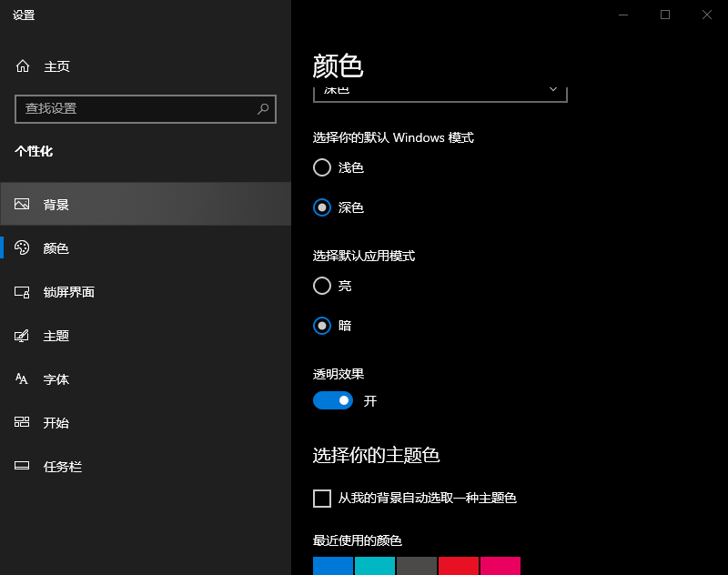Open the color mode dropdown at the top
The width and height of the screenshot is (728, 575).
440,92
